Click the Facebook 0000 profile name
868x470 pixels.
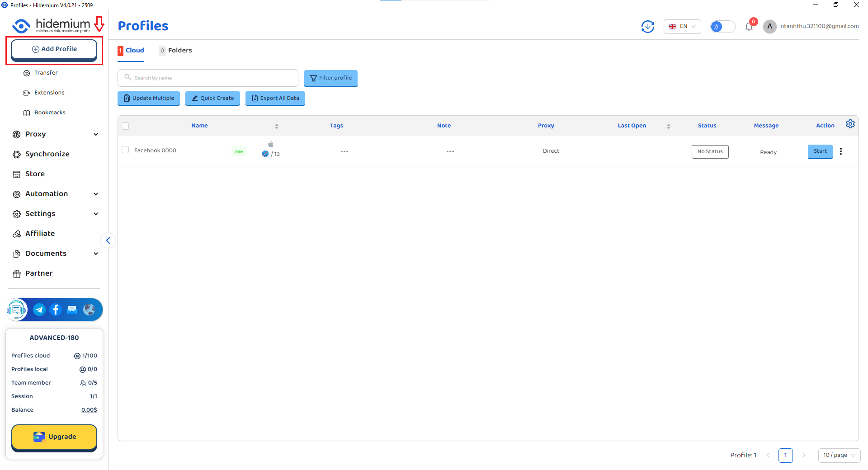pyautogui.click(x=155, y=150)
